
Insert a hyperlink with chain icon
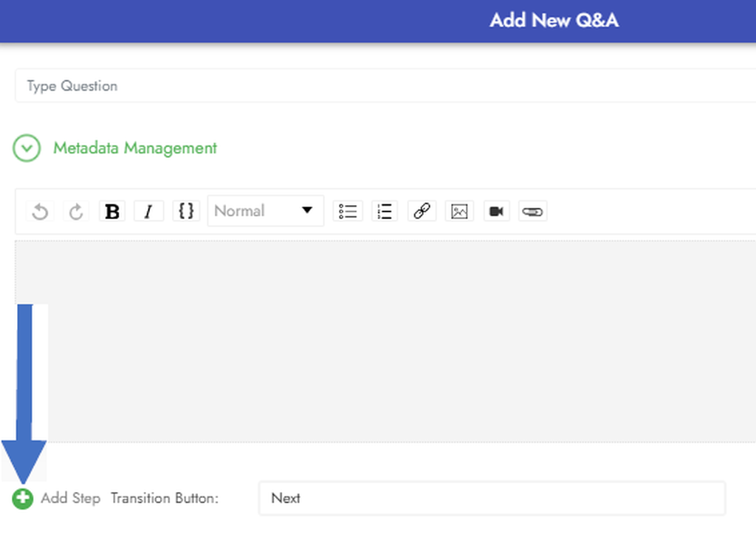click(x=422, y=211)
